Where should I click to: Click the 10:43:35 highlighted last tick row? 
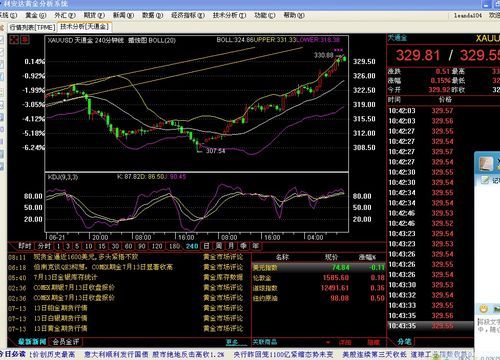coord(430,326)
